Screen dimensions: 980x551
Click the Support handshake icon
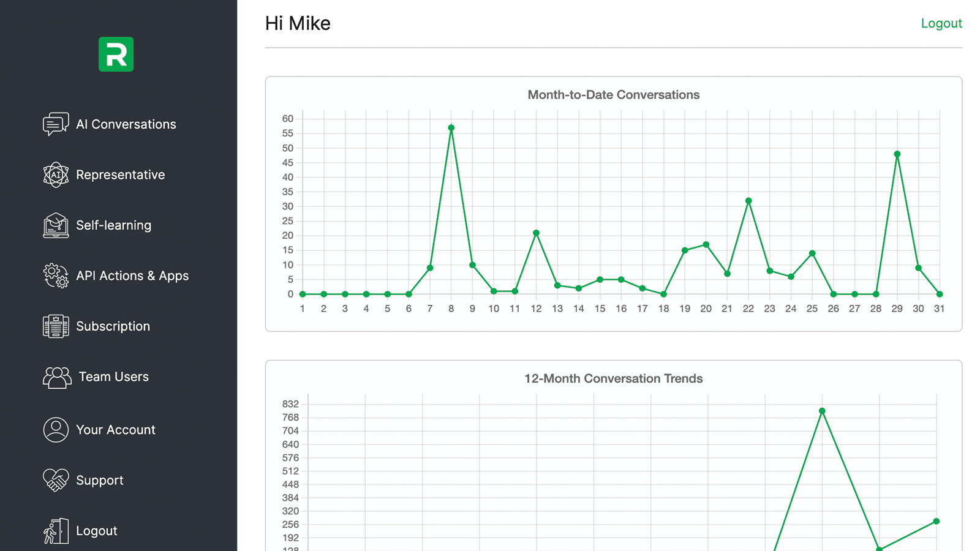pos(55,480)
